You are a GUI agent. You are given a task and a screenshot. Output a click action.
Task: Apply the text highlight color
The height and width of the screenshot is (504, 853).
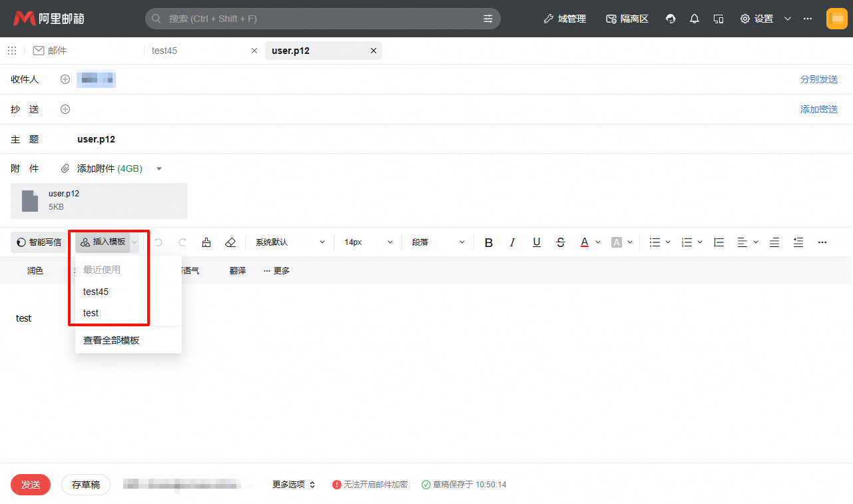click(617, 242)
